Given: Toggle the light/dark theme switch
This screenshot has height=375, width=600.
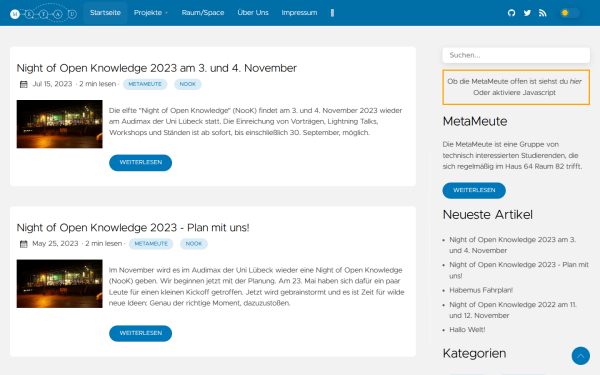Looking at the screenshot, I should click(569, 13).
